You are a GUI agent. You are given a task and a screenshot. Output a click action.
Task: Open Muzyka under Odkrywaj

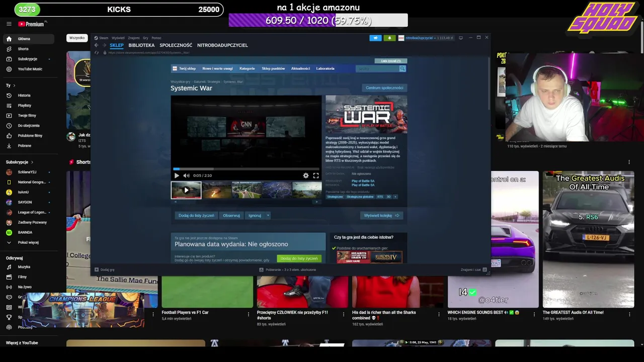pyautogui.click(x=28, y=266)
